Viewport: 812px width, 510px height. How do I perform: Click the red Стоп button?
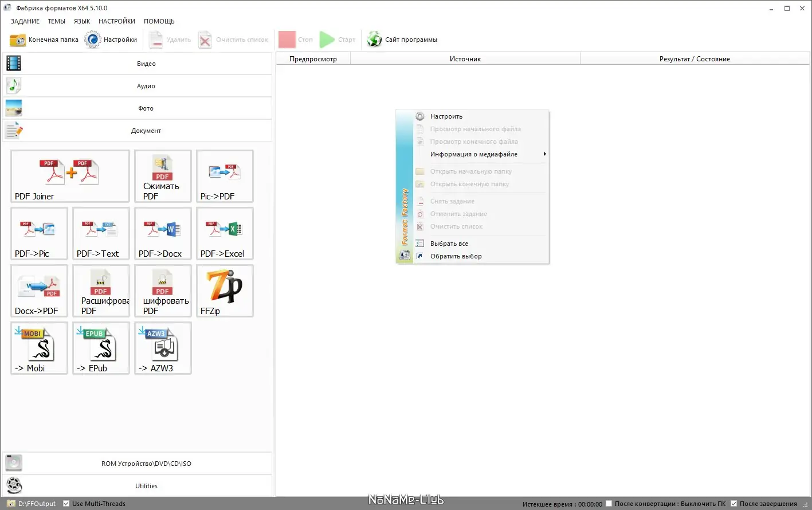click(296, 40)
